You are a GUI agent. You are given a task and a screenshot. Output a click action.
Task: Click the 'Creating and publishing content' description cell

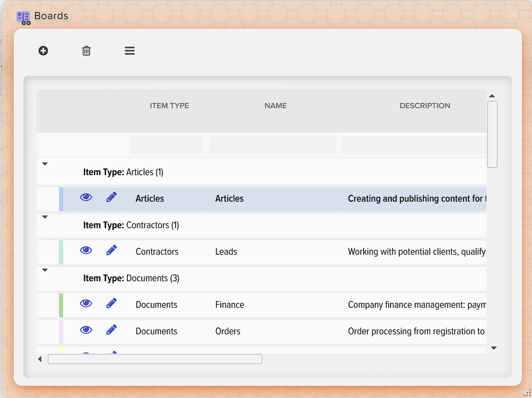click(x=417, y=198)
